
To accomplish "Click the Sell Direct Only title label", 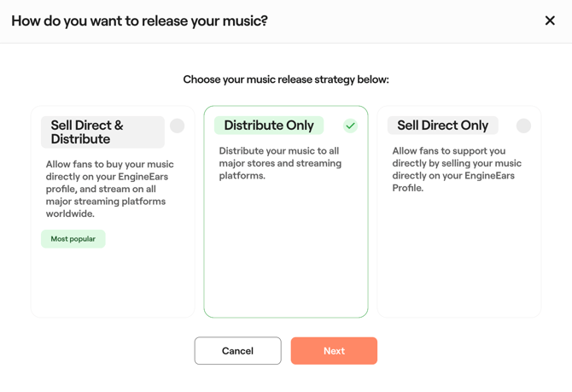I will (x=442, y=126).
